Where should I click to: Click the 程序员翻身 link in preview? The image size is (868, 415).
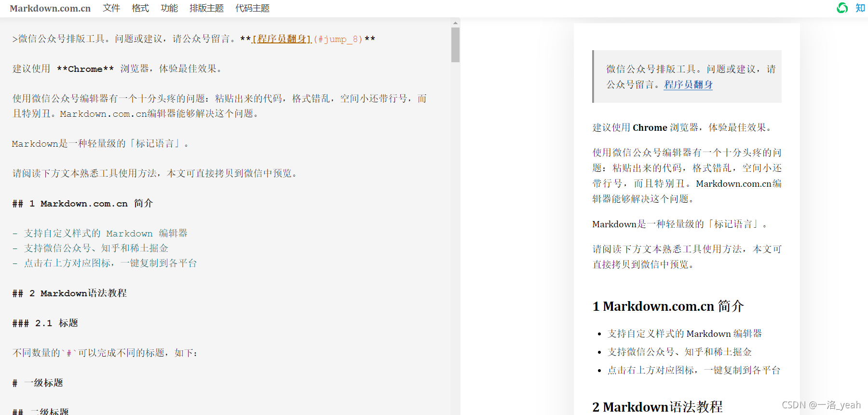coord(688,84)
